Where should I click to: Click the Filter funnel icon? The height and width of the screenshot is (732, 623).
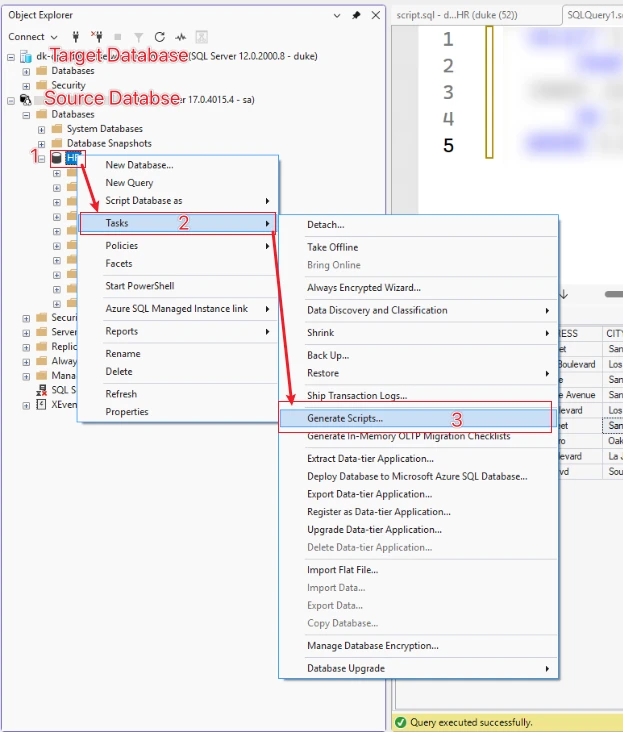click(x=139, y=37)
